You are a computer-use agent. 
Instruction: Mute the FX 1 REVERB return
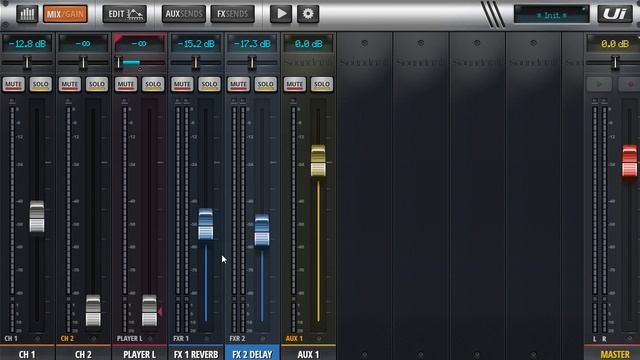[182, 84]
